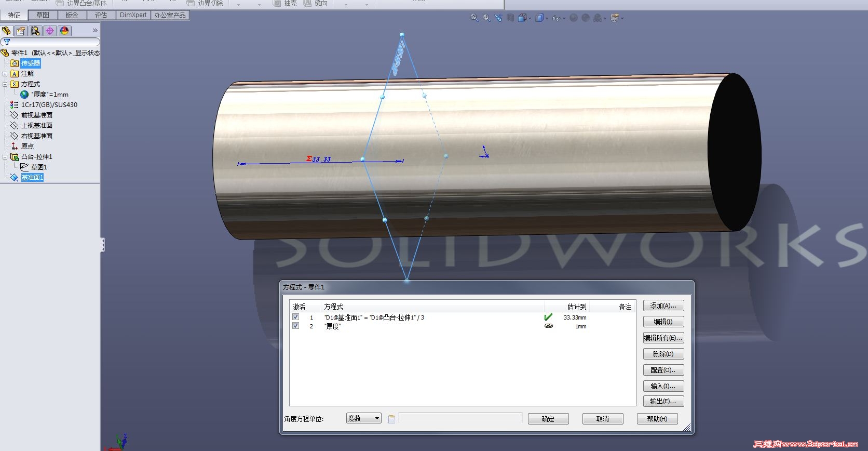
Task: Click the Apply Scene sphere icon
Action: click(586, 18)
